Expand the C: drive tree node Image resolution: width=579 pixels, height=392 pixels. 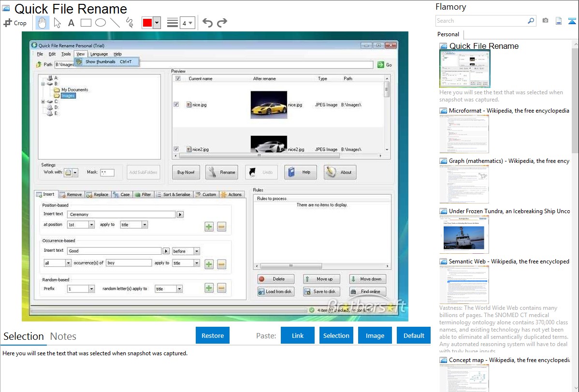tap(43, 102)
